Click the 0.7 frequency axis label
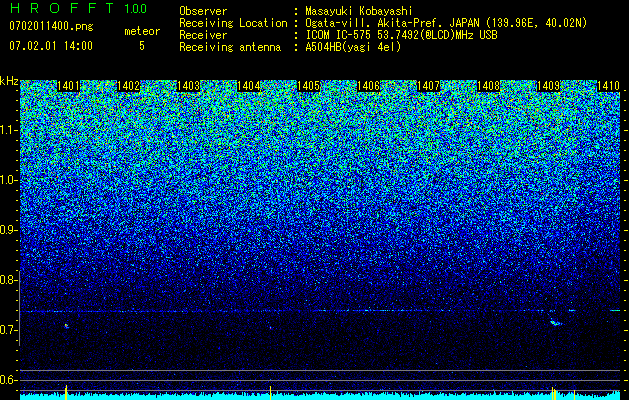This screenshot has height=400, width=629. tap(8, 330)
